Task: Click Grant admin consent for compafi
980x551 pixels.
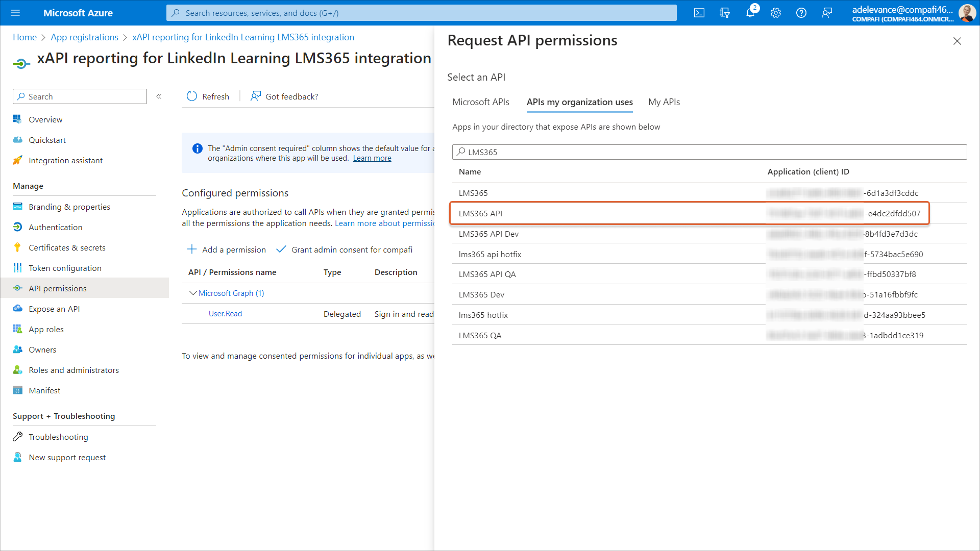Action: pos(344,249)
